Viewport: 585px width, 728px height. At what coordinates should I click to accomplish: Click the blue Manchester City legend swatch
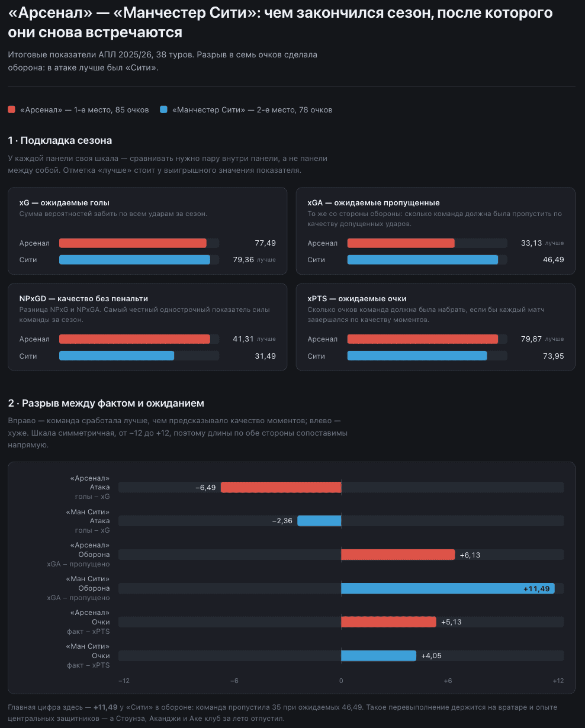point(163,109)
